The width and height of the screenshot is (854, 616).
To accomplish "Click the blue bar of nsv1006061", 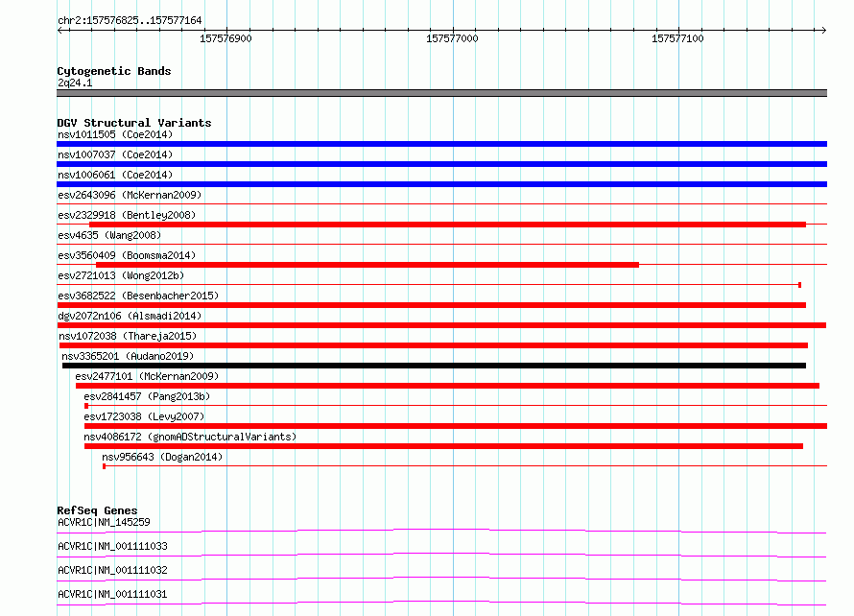I will pyautogui.click(x=441, y=184).
